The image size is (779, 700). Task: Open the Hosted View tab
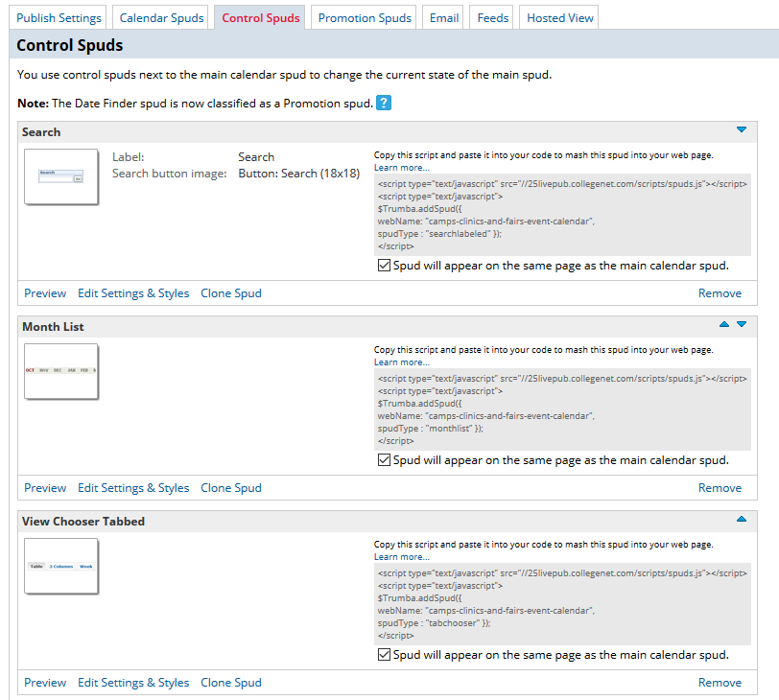tap(560, 18)
